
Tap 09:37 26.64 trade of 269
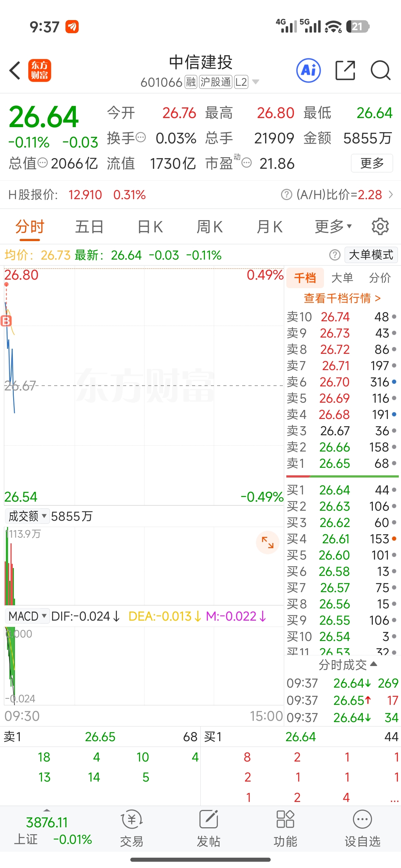point(342,683)
